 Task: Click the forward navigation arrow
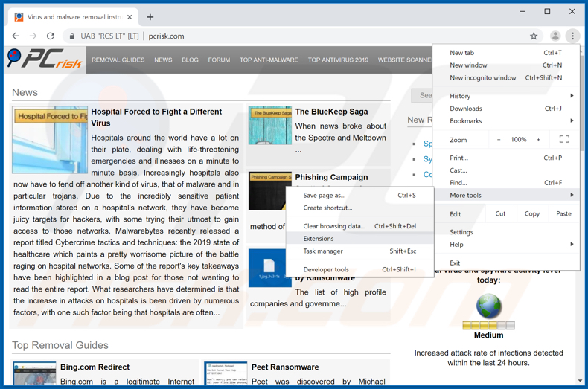(x=33, y=36)
